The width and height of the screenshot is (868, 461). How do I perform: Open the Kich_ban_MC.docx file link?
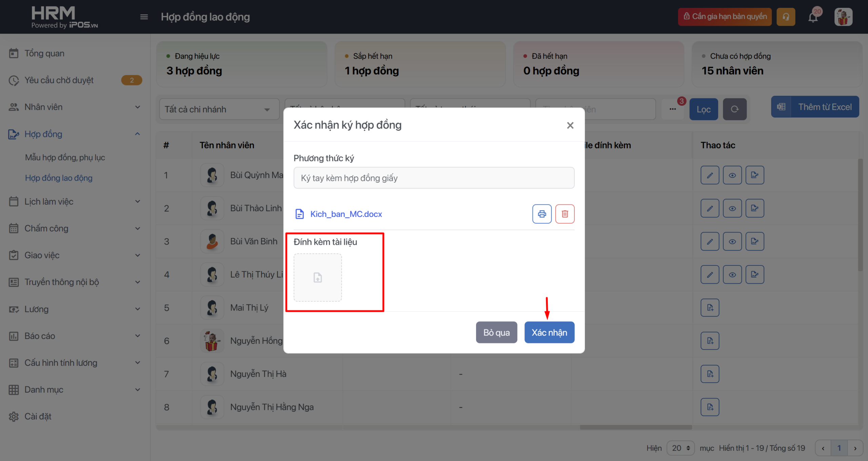pos(346,214)
